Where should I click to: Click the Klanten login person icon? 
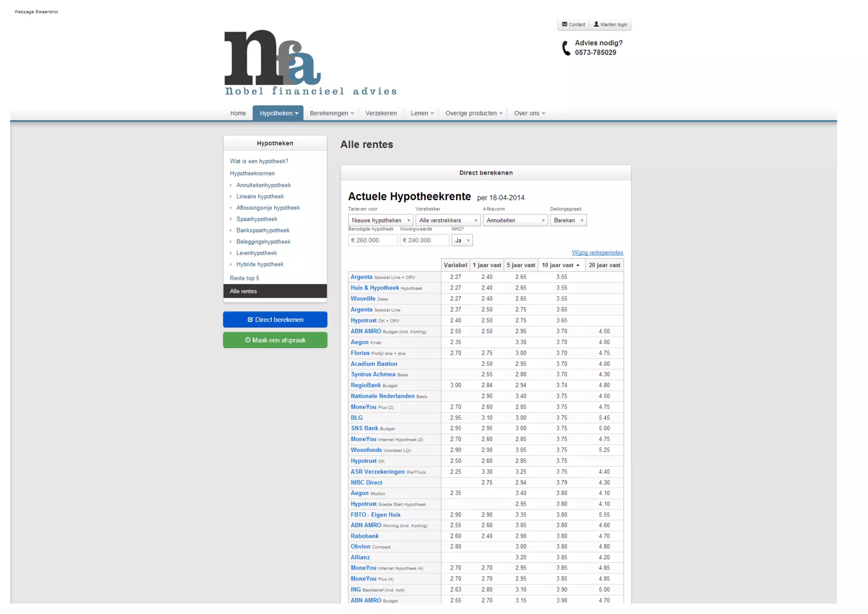click(x=596, y=25)
